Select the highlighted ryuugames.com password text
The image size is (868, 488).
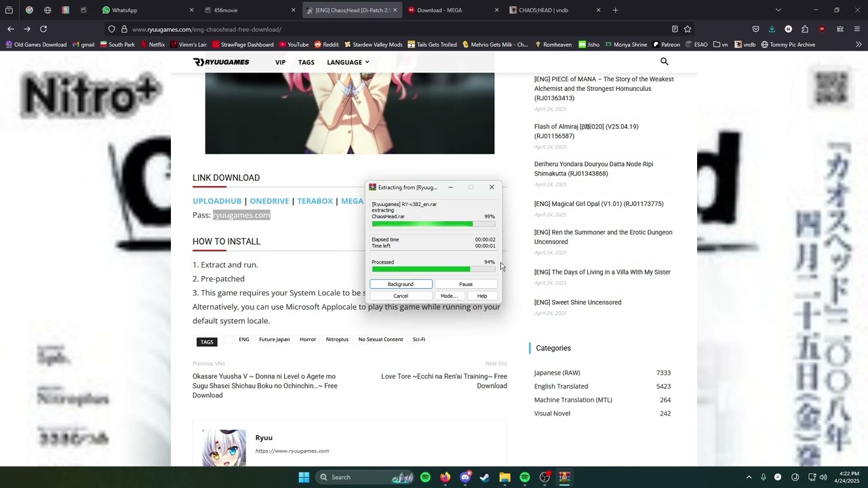241,215
